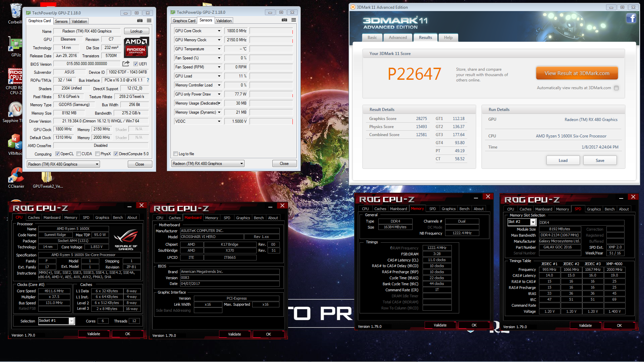Click the Bus Interface question mark icon
The width and height of the screenshot is (644, 362).
tap(148, 80)
